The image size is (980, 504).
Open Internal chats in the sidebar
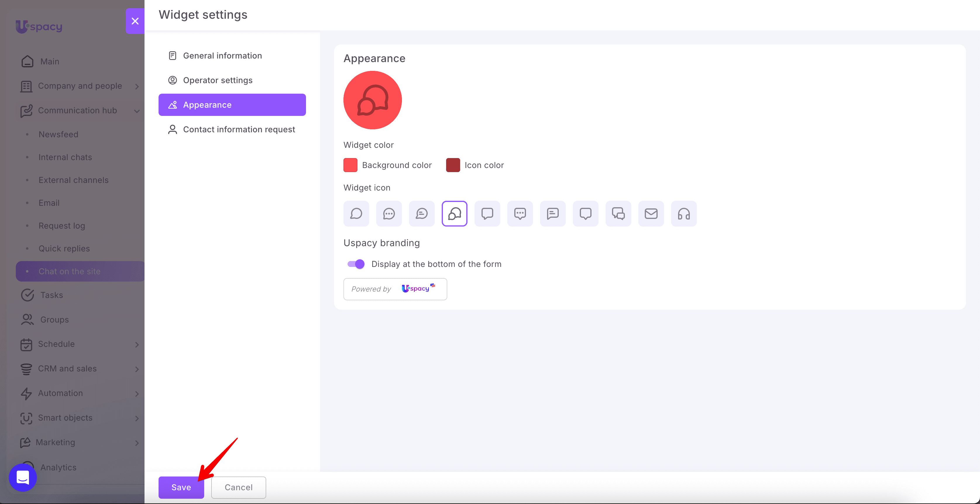tap(65, 157)
